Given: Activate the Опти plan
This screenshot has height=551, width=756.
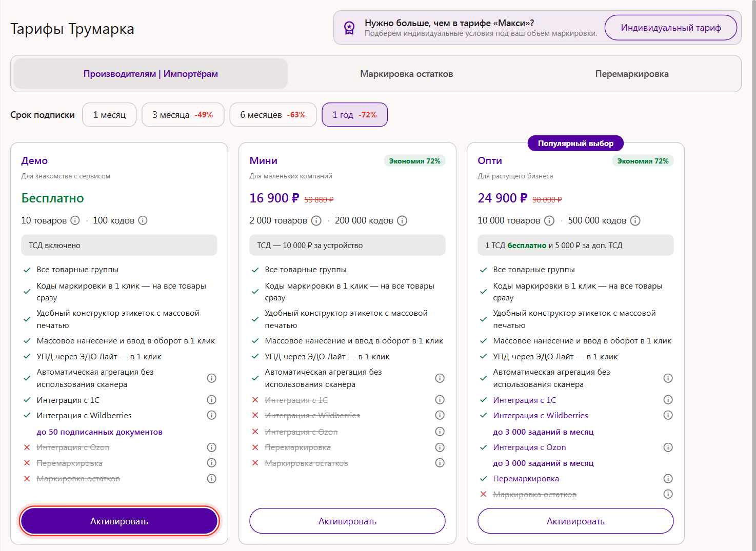Looking at the screenshot, I should (x=575, y=521).
